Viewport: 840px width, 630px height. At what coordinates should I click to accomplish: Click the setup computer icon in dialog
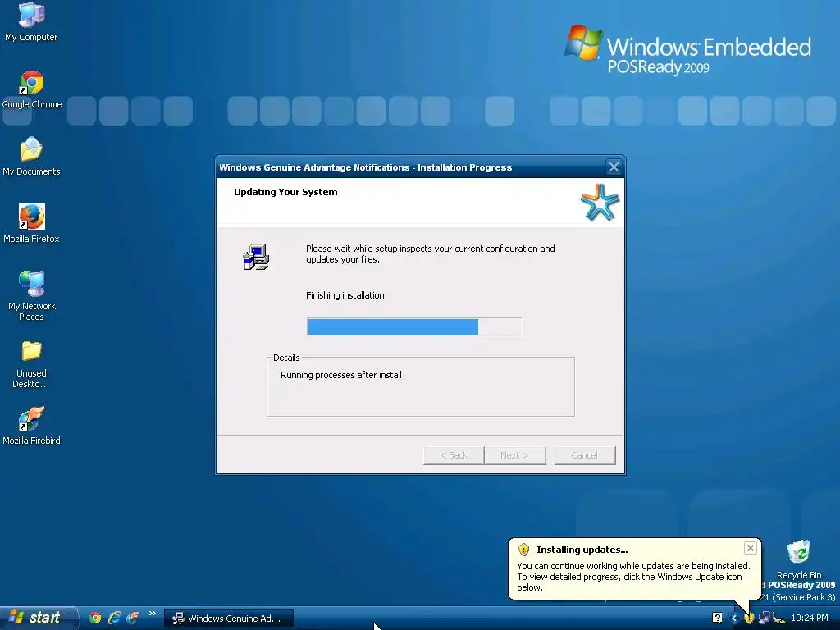[x=257, y=257]
